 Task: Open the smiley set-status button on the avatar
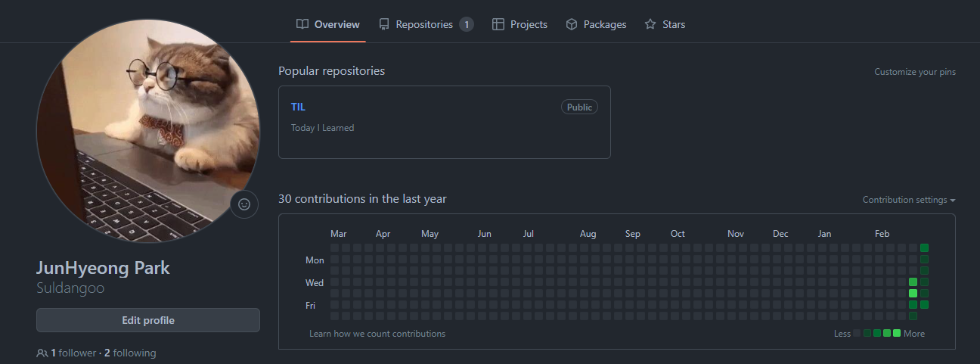244,204
